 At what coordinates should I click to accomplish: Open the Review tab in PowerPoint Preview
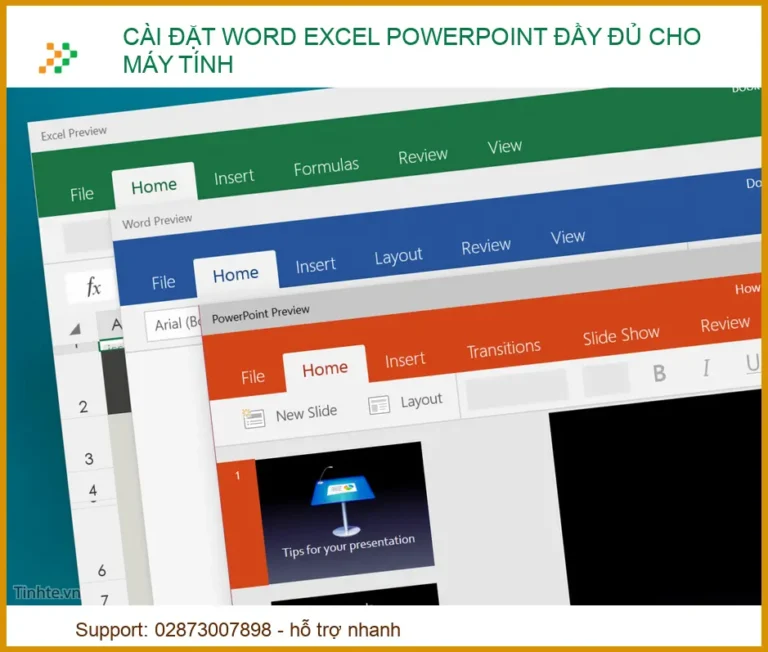pyautogui.click(x=725, y=324)
